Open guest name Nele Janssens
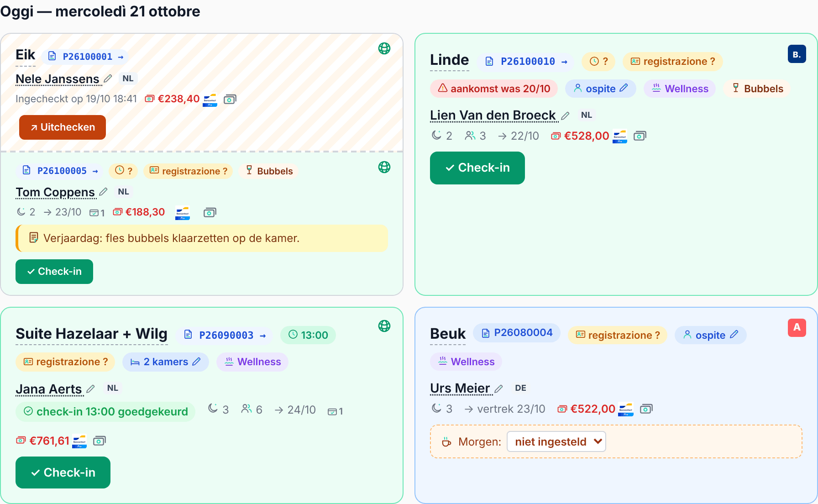This screenshot has height=504, width=818. click(58, 79)
